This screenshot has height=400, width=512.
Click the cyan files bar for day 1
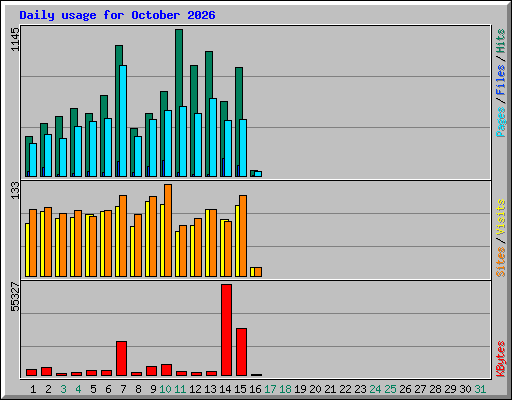[33, 160]
